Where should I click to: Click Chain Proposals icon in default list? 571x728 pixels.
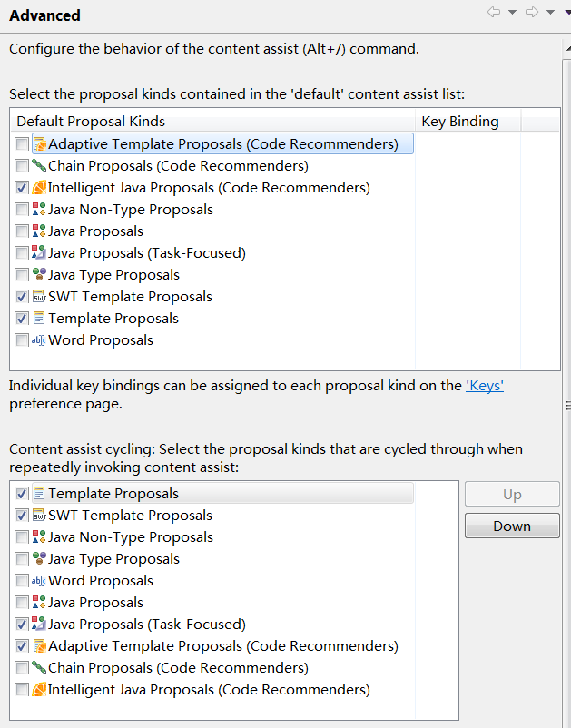(x=39, y=166)
